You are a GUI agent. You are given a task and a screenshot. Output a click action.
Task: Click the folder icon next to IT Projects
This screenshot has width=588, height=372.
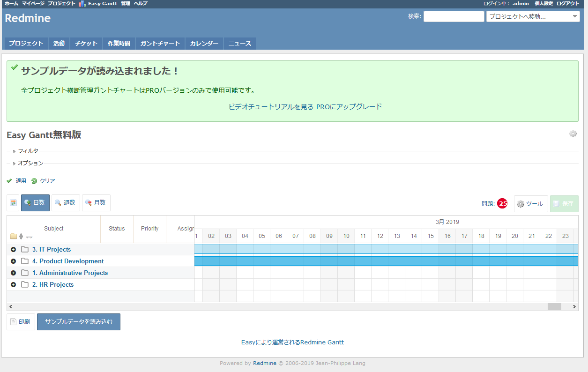pos(25,249)
